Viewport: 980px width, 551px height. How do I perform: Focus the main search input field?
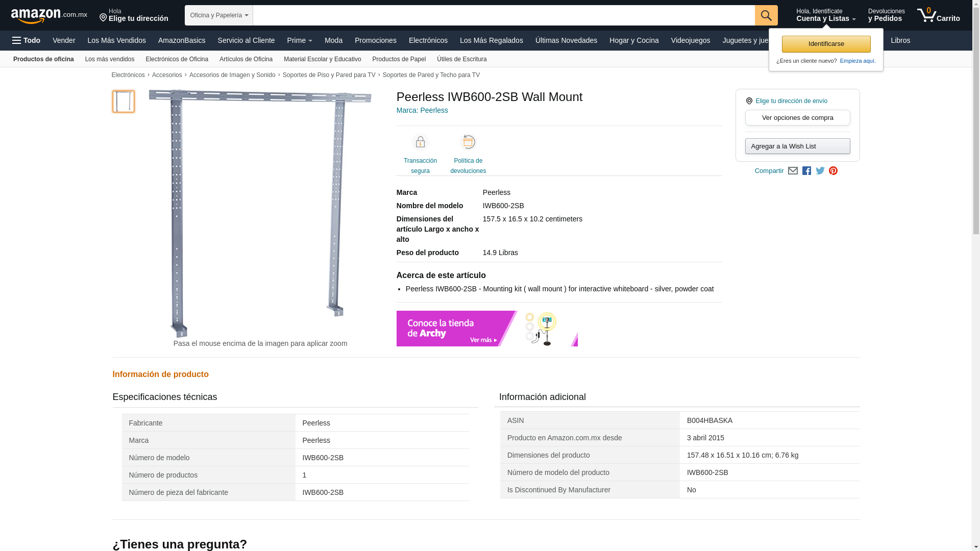pos(503,15)
